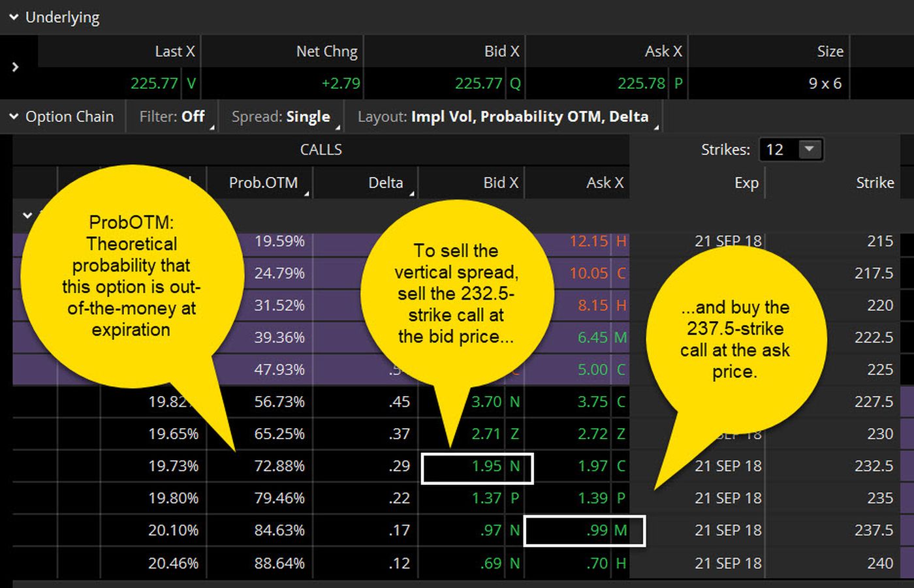Click the H exchange icon beside the .70 ask

[x=620, y=563]
